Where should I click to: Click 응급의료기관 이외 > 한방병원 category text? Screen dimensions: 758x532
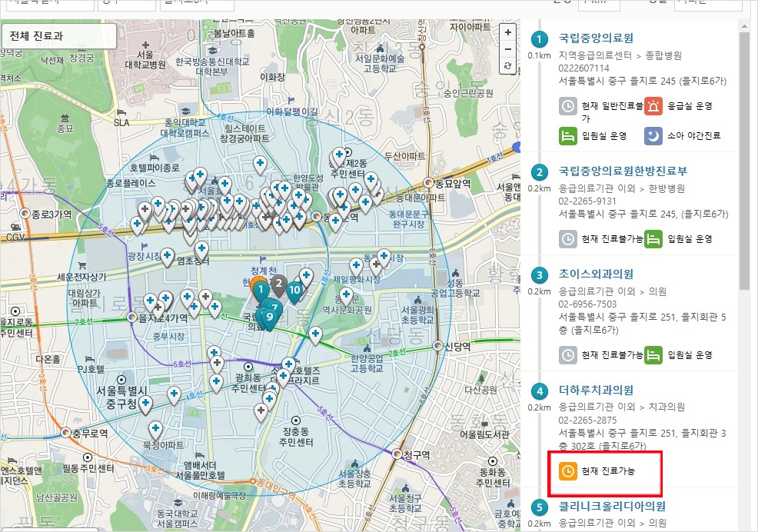click(622, 188)
